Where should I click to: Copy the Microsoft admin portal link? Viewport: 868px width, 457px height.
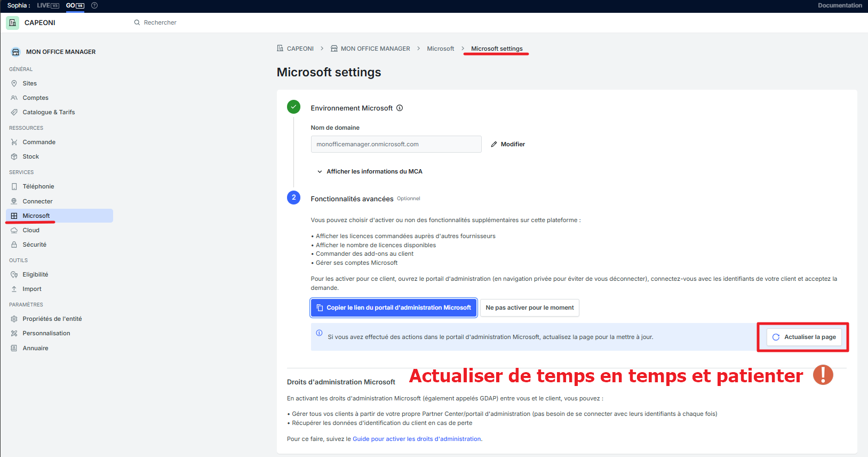tap(394, 308)
